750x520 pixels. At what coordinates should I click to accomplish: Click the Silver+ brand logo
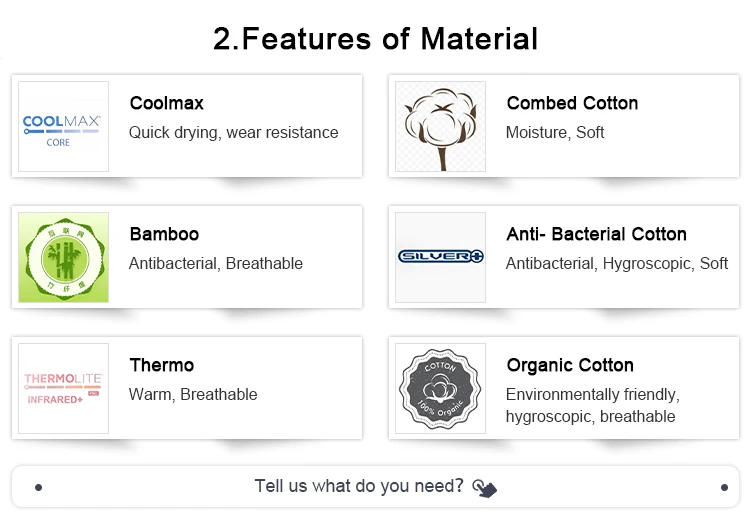(440, 256)
